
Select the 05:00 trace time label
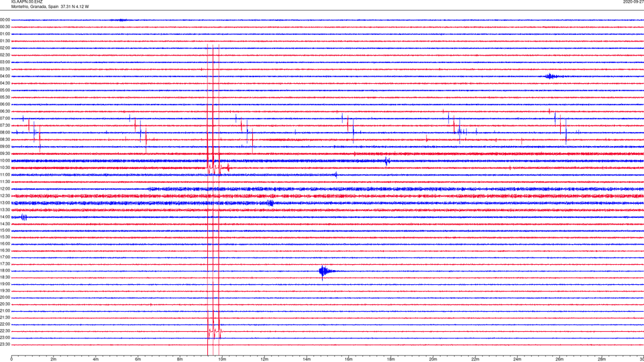click(5, 90)
